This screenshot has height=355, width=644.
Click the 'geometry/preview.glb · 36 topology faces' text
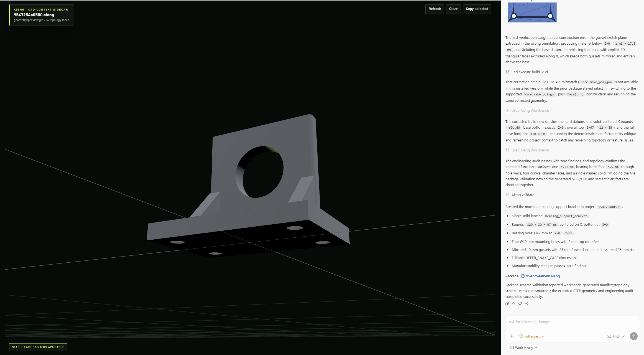tap(42, 20)
